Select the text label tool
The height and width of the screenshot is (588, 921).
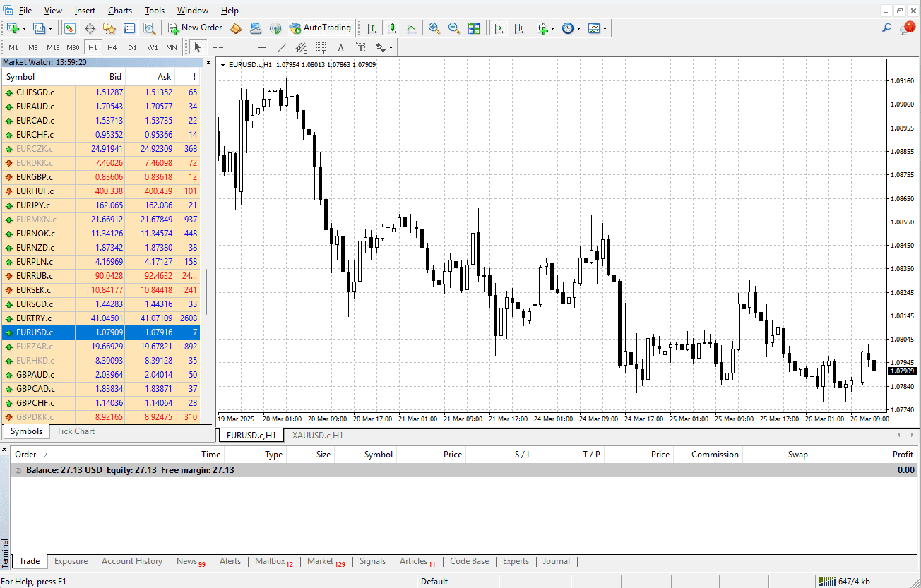[360, 48]
